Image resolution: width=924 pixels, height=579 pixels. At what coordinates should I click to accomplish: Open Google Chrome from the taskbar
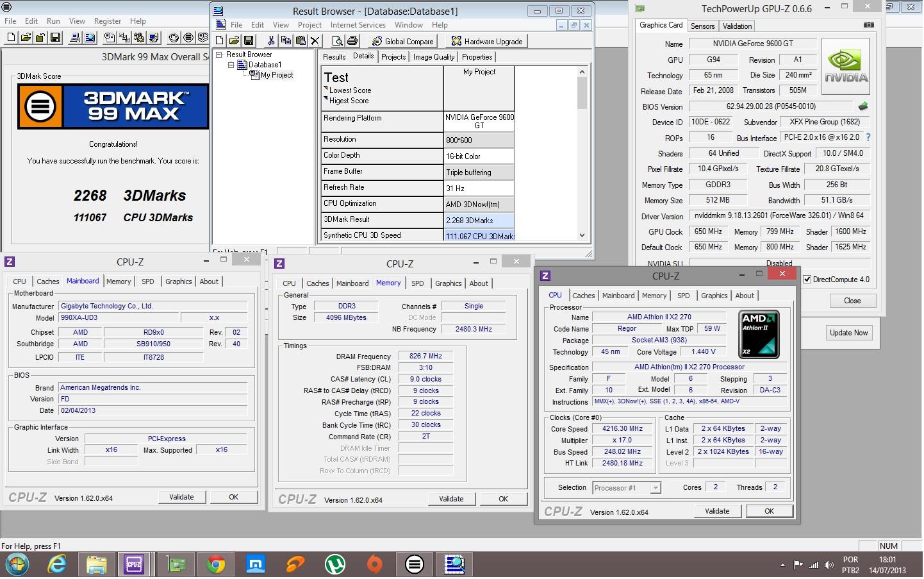(x=216, y=564)
